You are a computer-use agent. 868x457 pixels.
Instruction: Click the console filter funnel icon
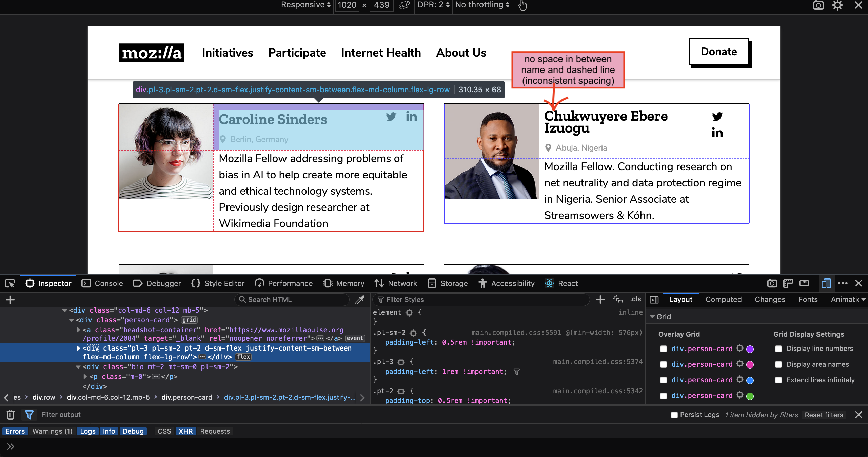[x=29, y=414]
